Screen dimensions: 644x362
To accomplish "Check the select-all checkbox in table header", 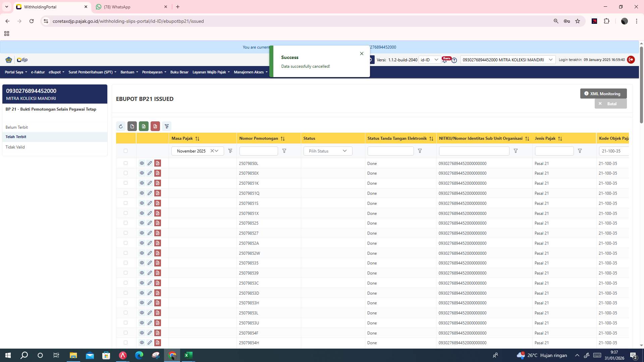I will (x=126, y=151).
